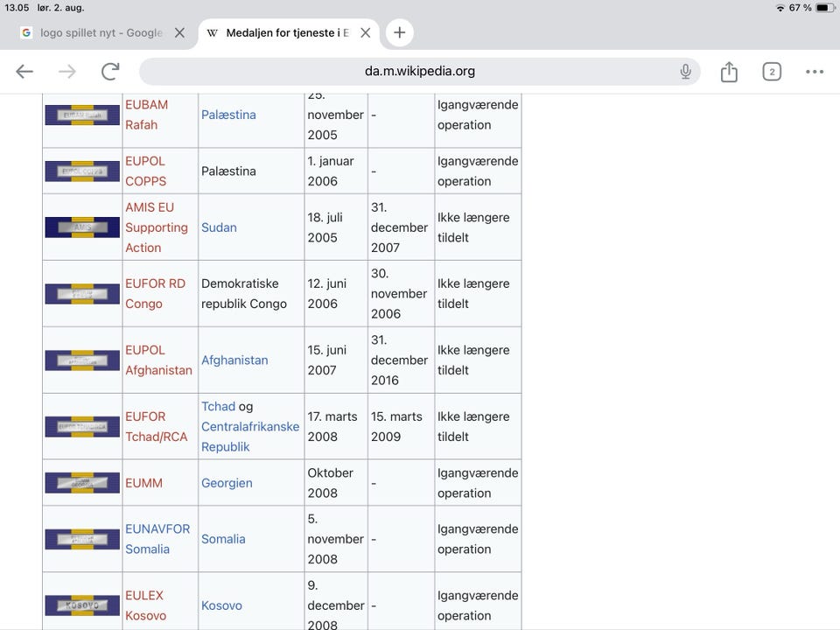Open the AMIS ribbon image
Viewport: 840px width, 630px height.
point(82,227)
